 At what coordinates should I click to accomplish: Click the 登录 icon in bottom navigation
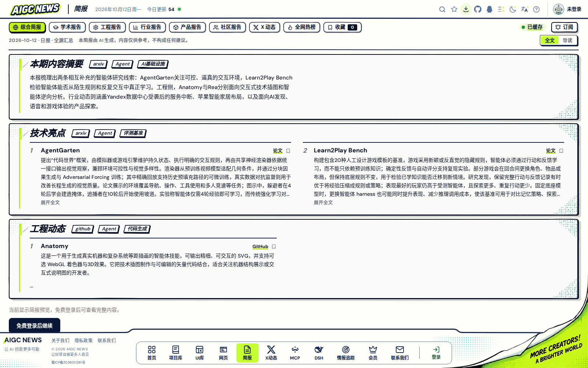[436, 353]
